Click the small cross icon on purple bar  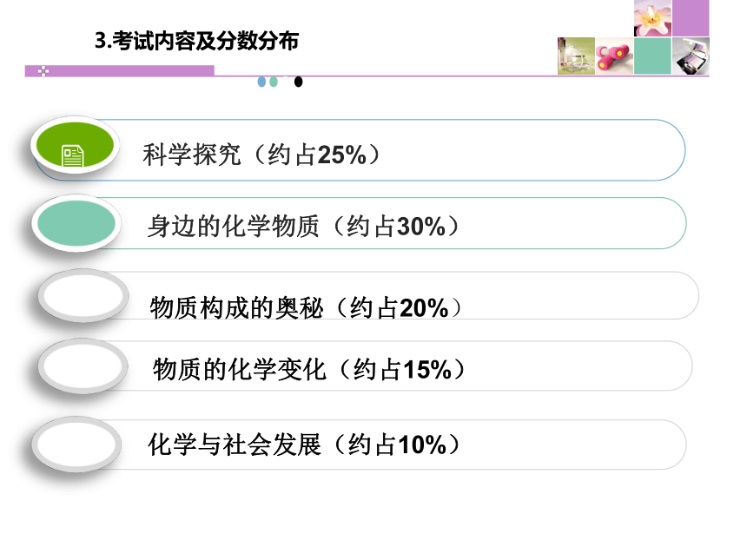pyautogui.click(x=43, y=71)
